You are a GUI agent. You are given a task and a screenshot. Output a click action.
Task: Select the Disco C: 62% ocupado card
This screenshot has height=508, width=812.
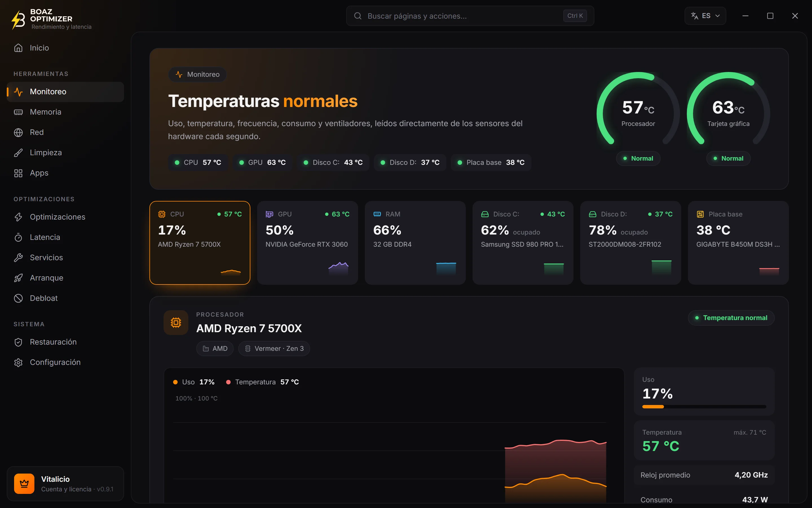pos(523,243)
